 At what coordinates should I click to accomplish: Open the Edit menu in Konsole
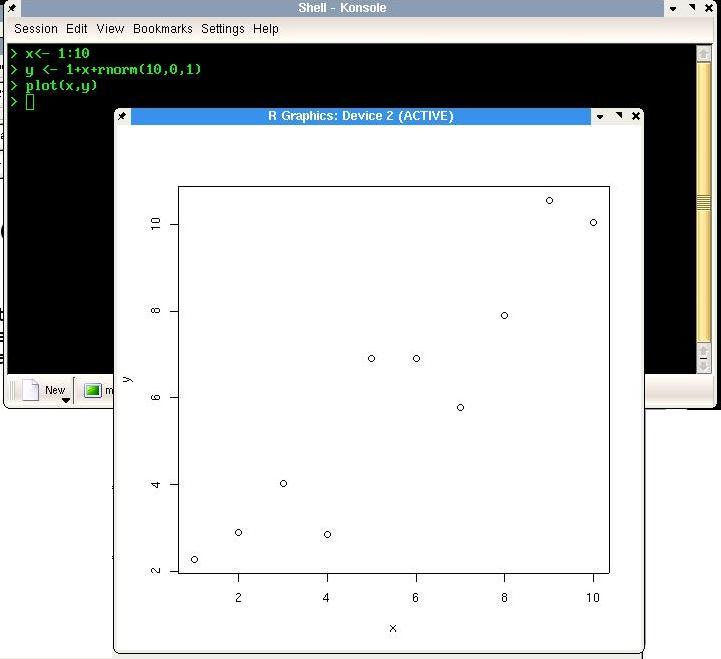[77, 29]
